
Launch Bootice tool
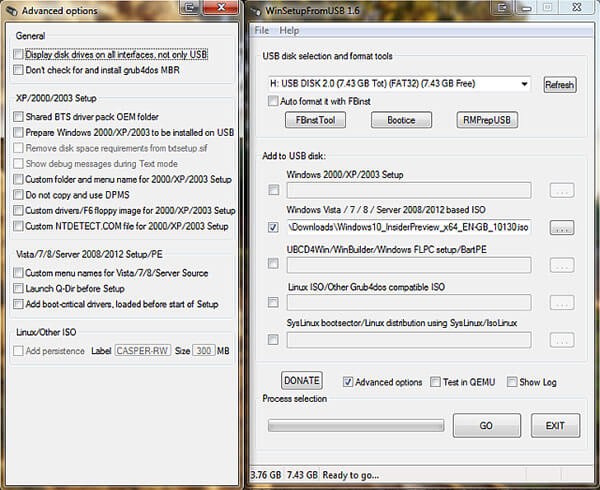[401, 120]
